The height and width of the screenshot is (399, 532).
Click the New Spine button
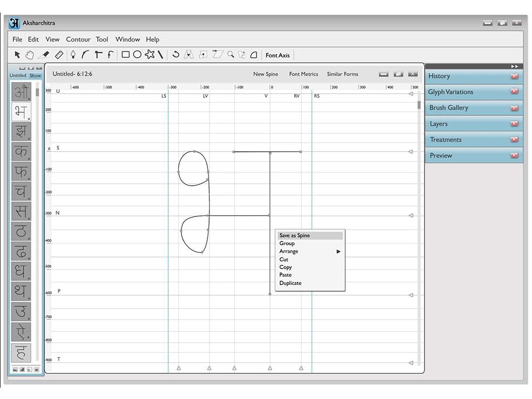tap(265, 74)
